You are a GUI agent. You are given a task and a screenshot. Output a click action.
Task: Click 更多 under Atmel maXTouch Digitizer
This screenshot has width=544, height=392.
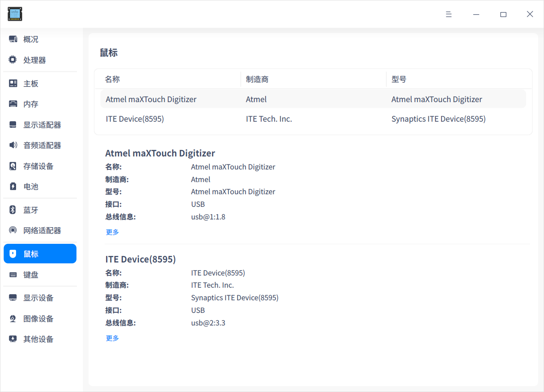point(112,232)
